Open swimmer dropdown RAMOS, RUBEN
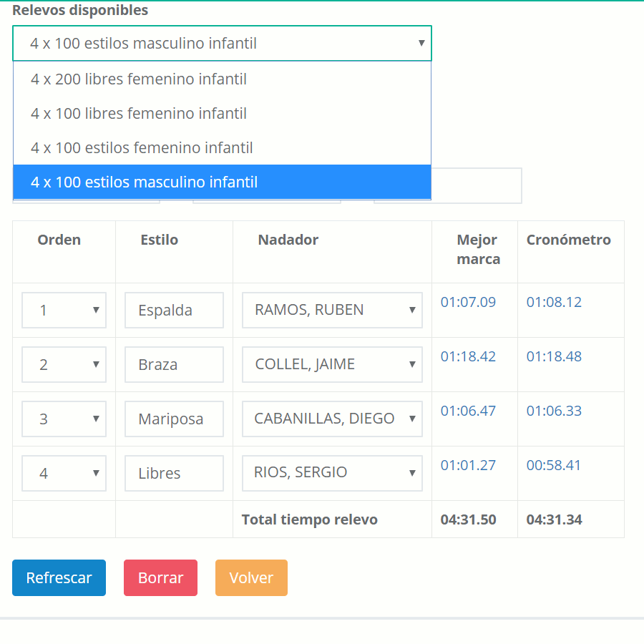The height and width of the screenshot is (644, 644). (332, 310)
